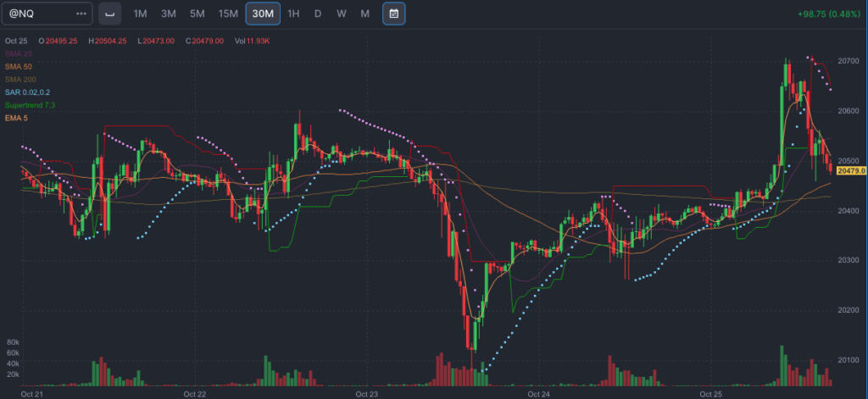This screenshot has width=868, height=399.
Task: Choose the 5M interval
Action: (197, 14)
